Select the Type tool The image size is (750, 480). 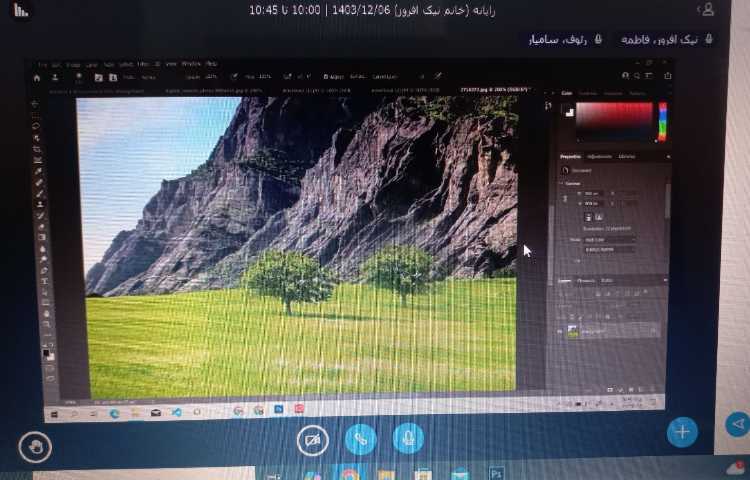(x=44, y=281)
